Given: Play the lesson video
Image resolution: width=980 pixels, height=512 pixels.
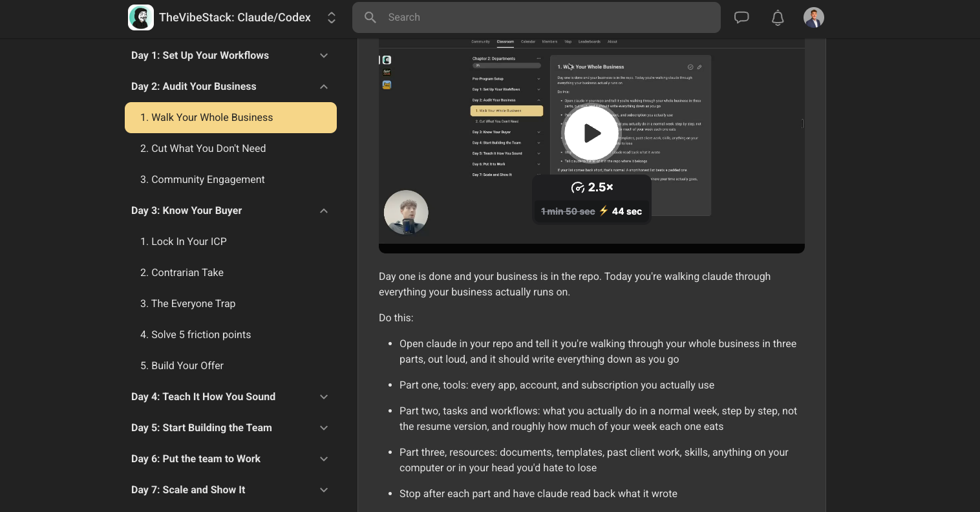Looking at the screenshot, I should tap(591, 133).
